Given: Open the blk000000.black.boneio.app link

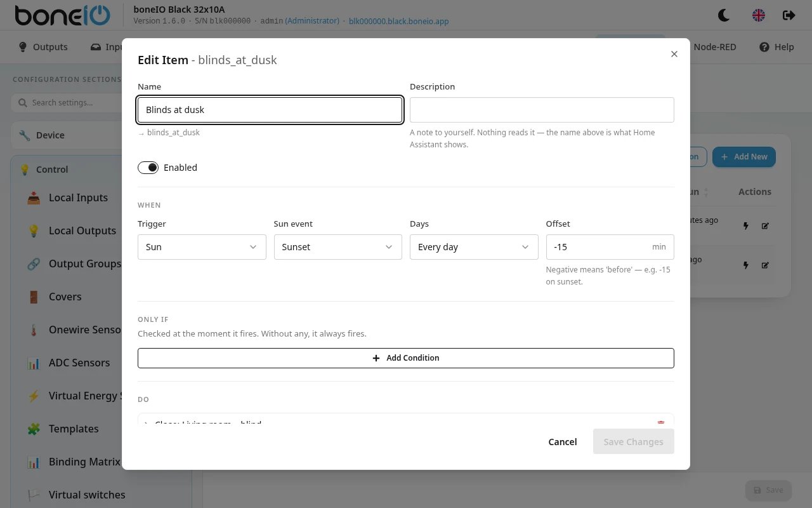Looking at the screenshot, I should [x=399, y=21].
